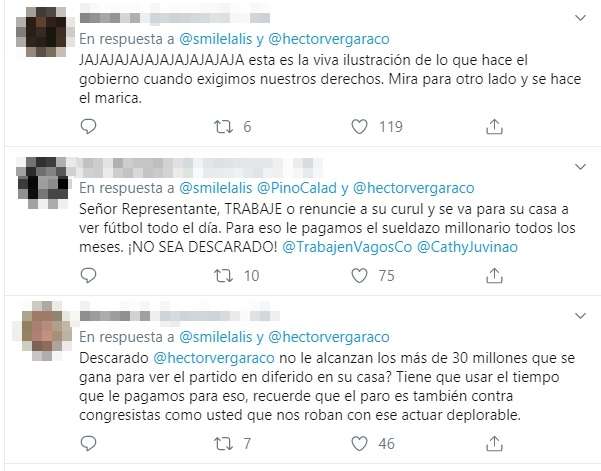This screenshot has height=471, width=601.
Task: Reply to the JAJAJAJA tweet
Action: click(88, 126)
